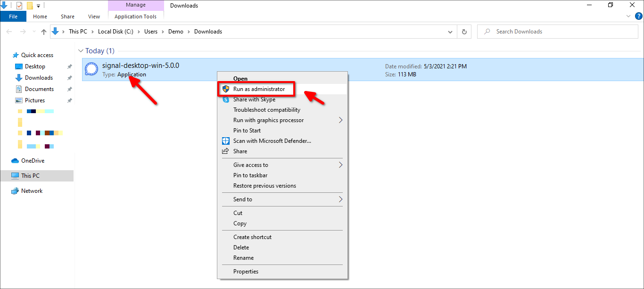Choose Run as administrator

tap(282, 89)
